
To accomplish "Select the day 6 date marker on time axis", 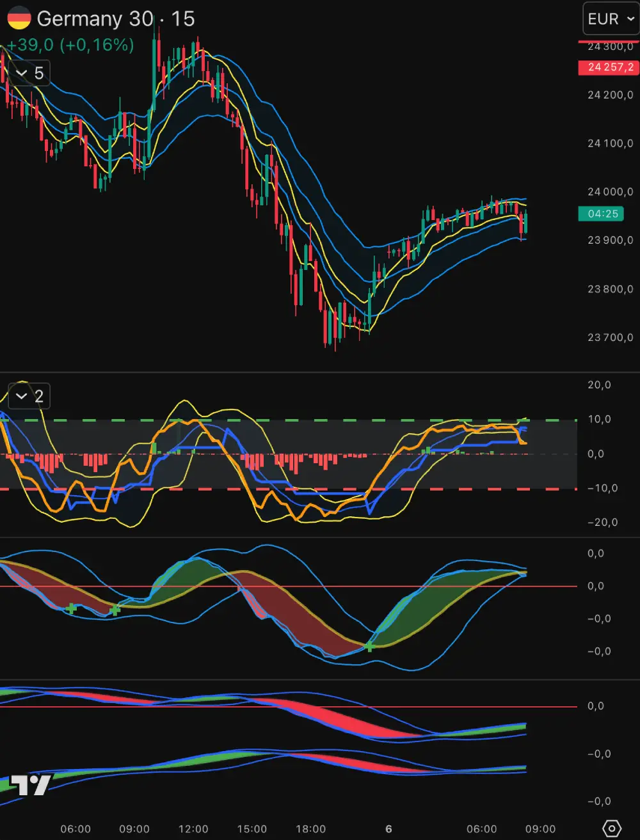I will [388, 829].
